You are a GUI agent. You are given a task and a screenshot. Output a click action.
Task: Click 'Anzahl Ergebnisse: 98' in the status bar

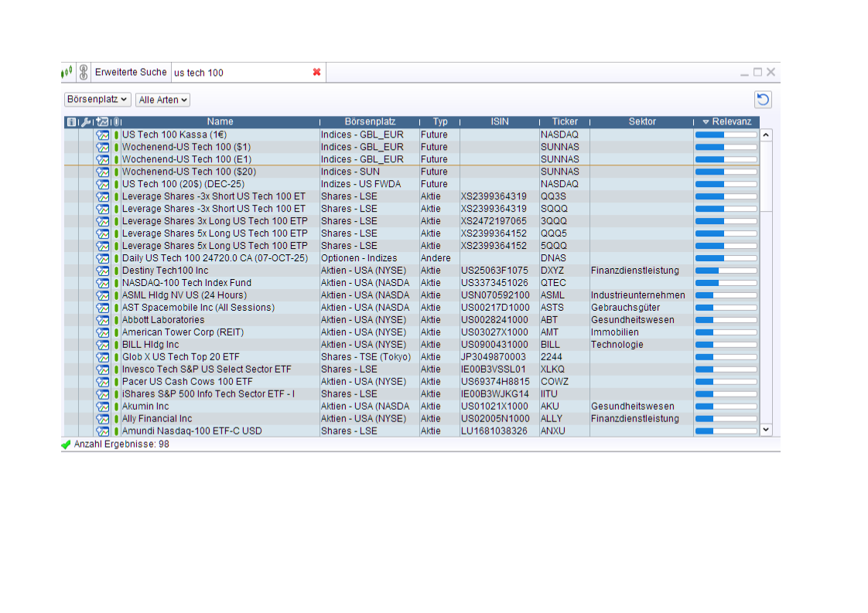click(121, 444)
